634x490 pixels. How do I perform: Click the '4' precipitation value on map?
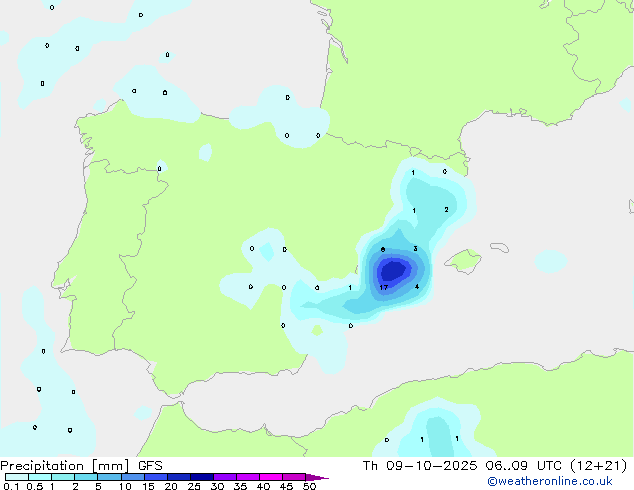[x=417, y=287]
